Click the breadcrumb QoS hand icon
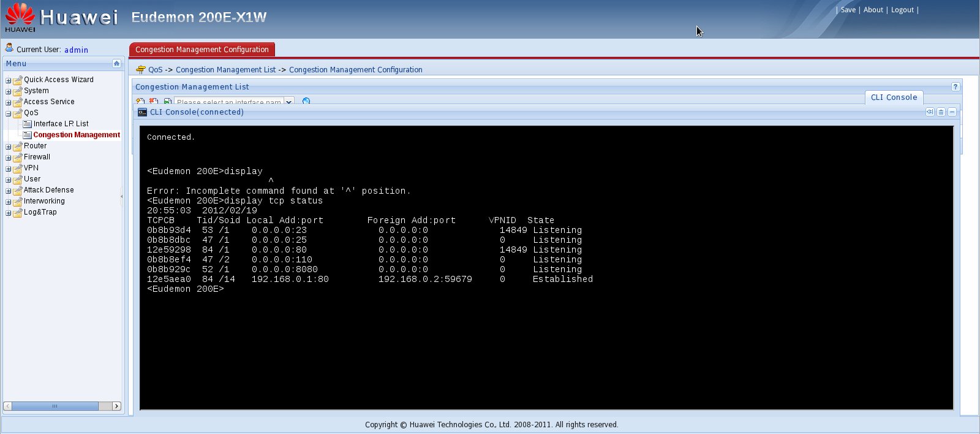 tap(141, 69)
